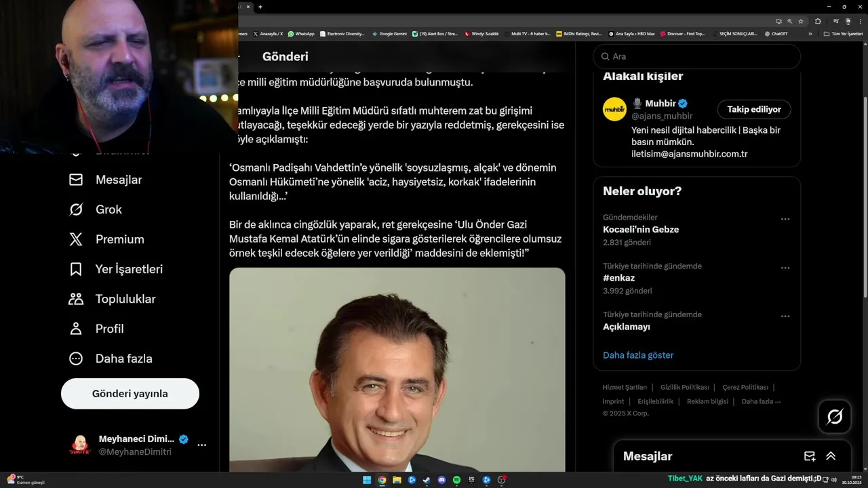Click the page vertical scrollbar
The height and width of the screenshot is (488, 868).
864,197
